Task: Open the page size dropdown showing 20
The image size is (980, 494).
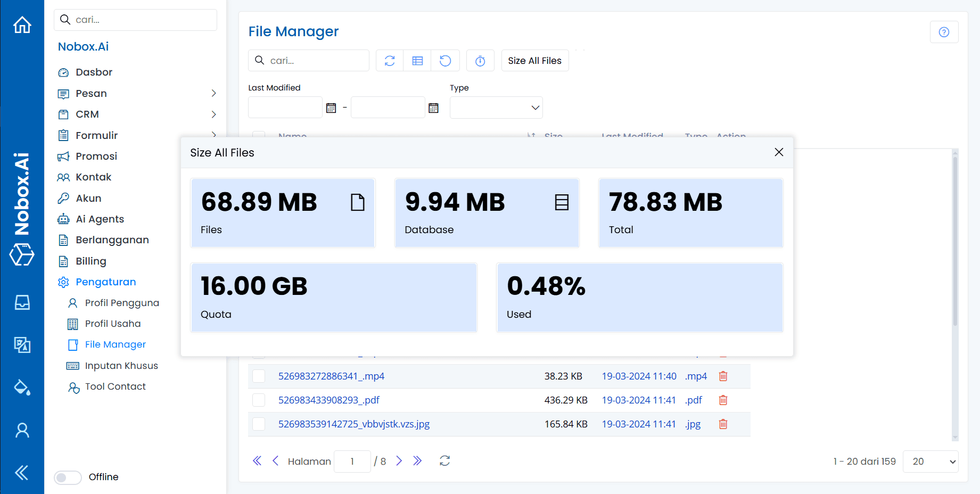Action: 930,461
